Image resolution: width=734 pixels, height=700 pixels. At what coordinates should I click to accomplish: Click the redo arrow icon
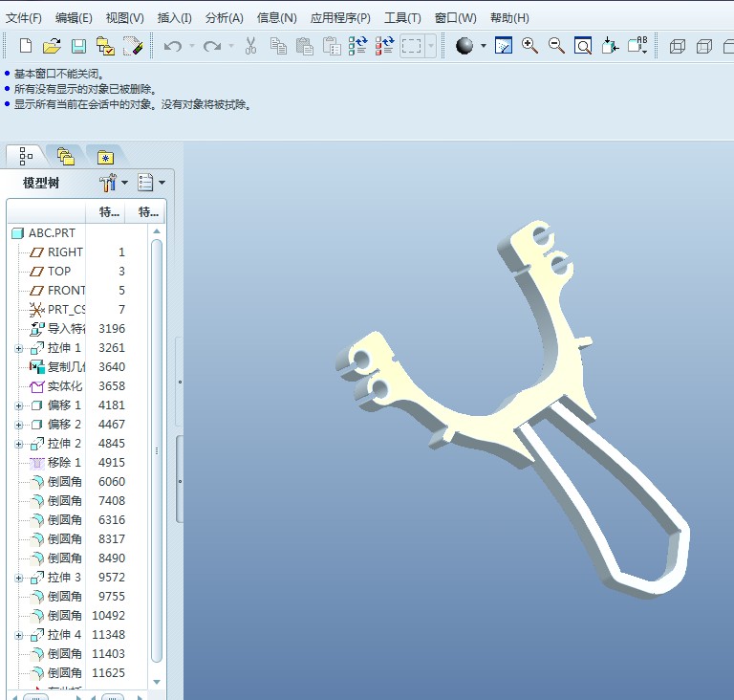coord(212,46)
